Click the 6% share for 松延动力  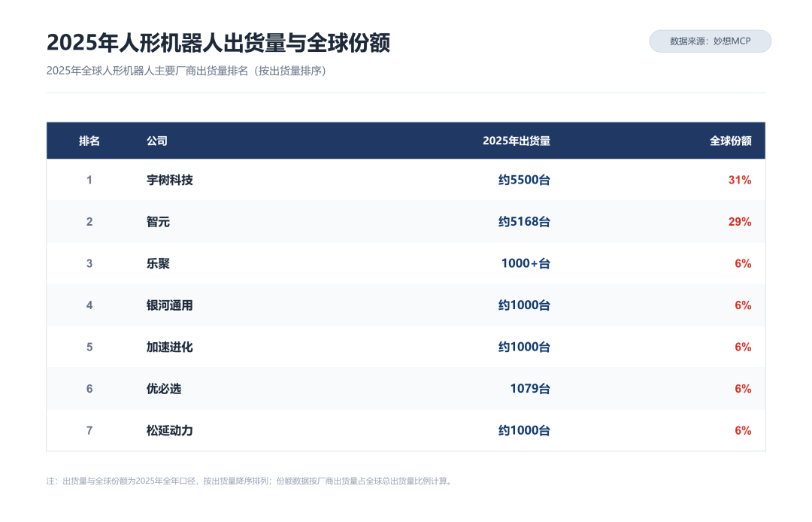coord(743,431)
